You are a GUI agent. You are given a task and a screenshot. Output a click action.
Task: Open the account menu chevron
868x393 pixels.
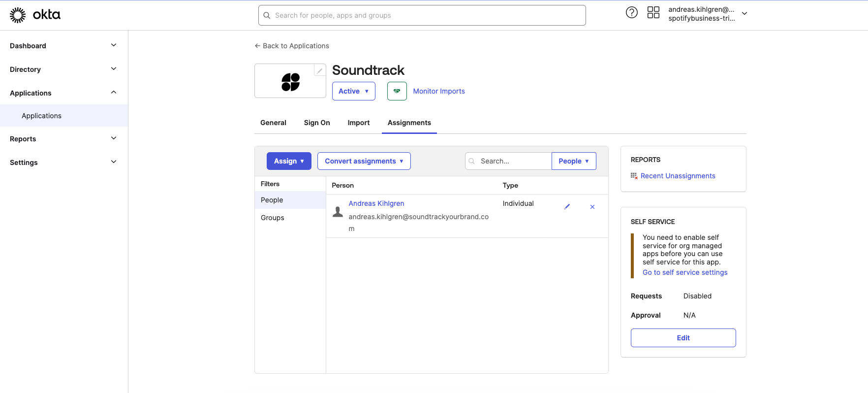[744, 14]
